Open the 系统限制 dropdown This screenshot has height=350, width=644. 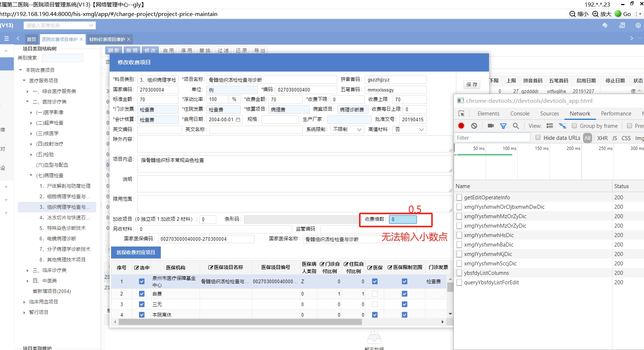[x=347, y=130]
